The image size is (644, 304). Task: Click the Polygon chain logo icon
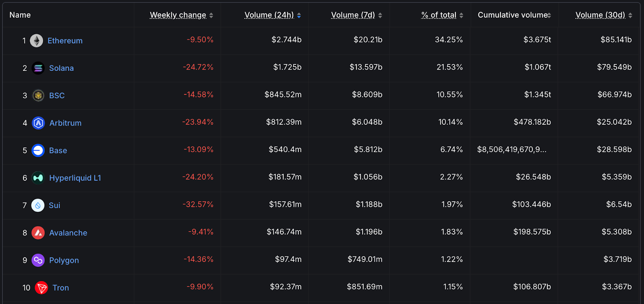pyautogui.click(x=38, y=260)
